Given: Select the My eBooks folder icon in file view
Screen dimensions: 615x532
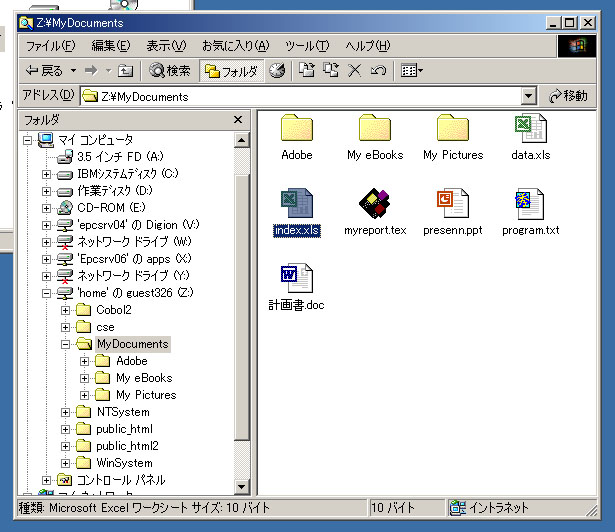Looking at the screenshot, I should (375, 128).
